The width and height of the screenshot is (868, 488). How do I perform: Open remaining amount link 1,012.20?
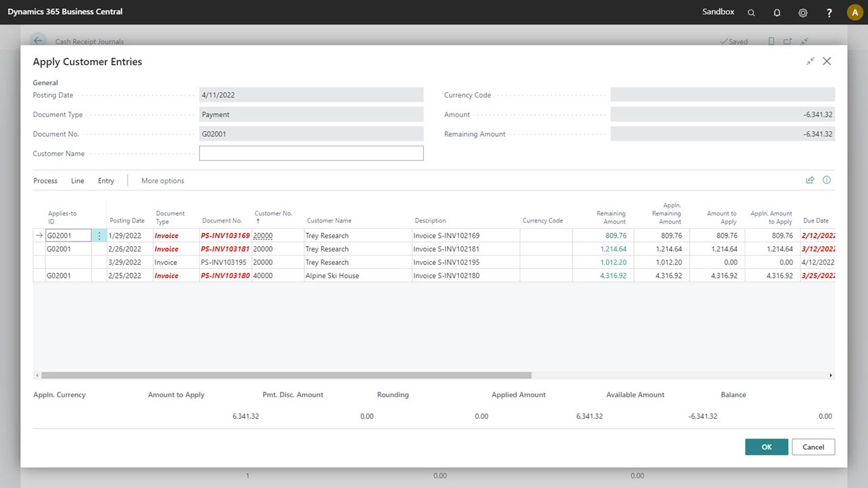[x=613, y=262]
